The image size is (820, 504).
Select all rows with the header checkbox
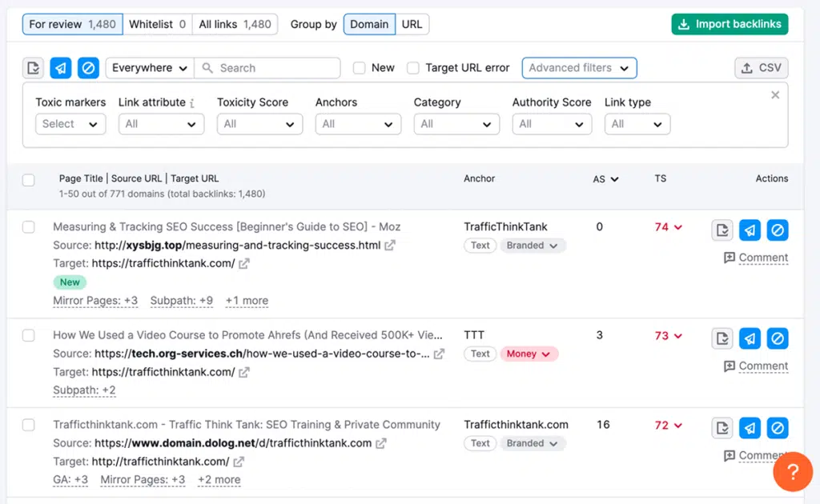(29, 179)
